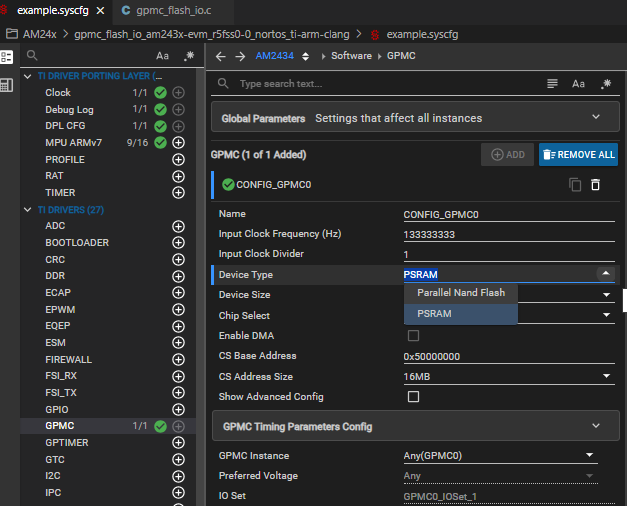Edit the Input Clock Divider value
The image size is (627, 506).
(x=509, y=254)
